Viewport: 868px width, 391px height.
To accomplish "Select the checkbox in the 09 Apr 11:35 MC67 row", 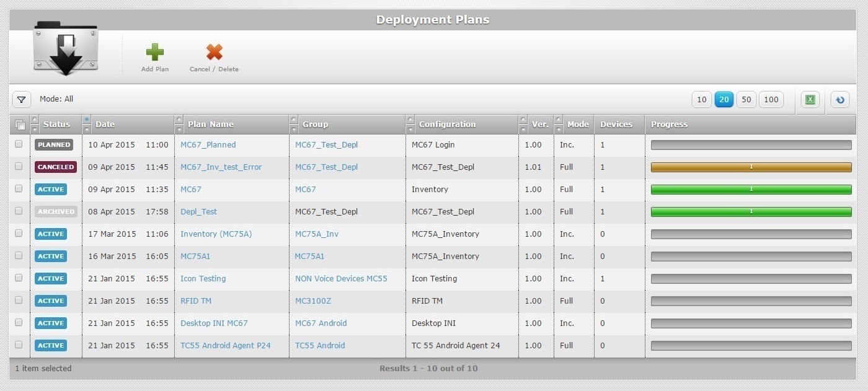I will [19, 188].
